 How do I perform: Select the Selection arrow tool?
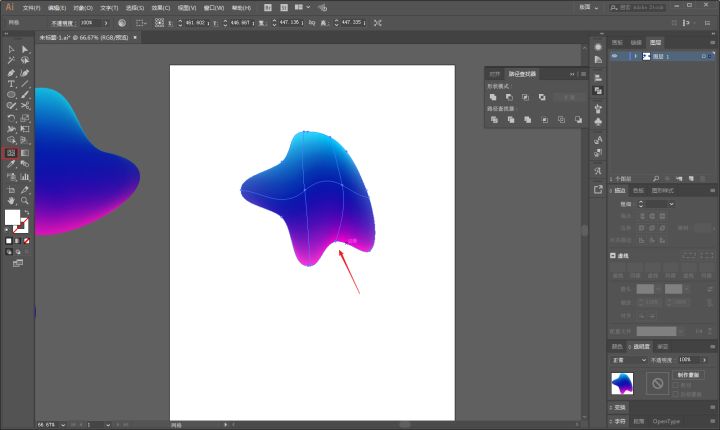point(11,49)
